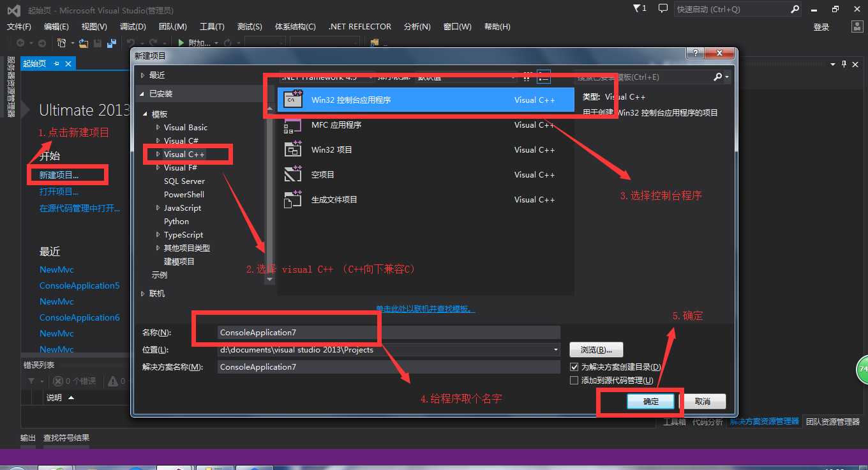Click the 登录 sign-in link
This screenshot has height=470, width=868.
tap(821, 27)
